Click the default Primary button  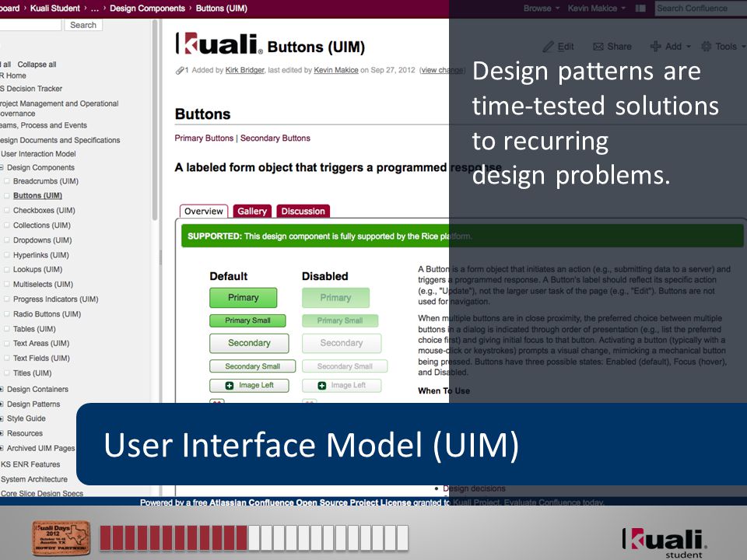[243, 298]
